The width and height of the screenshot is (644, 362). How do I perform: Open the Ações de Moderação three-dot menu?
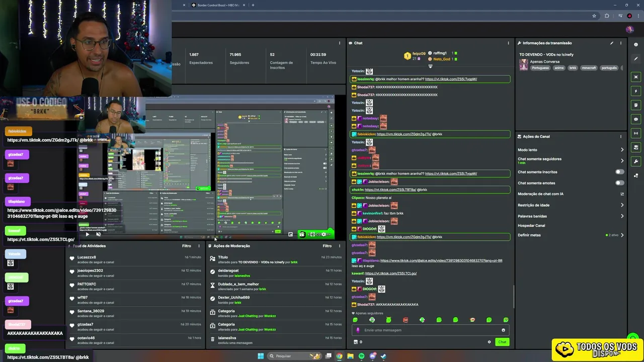coord(339,246)
